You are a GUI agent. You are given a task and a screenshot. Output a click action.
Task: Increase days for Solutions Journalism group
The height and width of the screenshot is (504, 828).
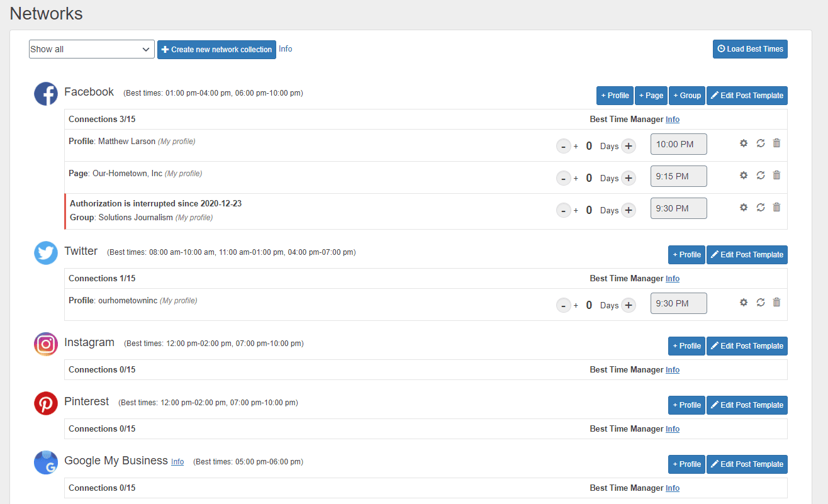(629, 210)
